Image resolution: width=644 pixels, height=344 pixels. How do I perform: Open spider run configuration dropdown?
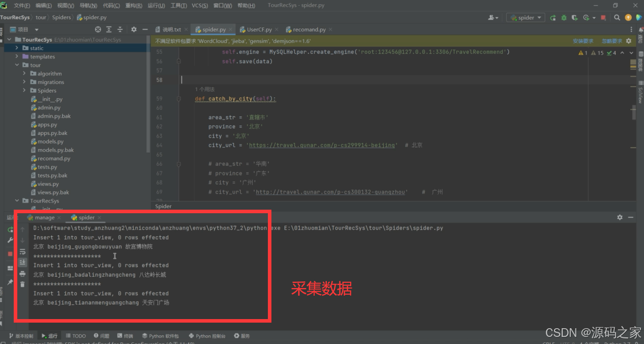coord(526,18)
